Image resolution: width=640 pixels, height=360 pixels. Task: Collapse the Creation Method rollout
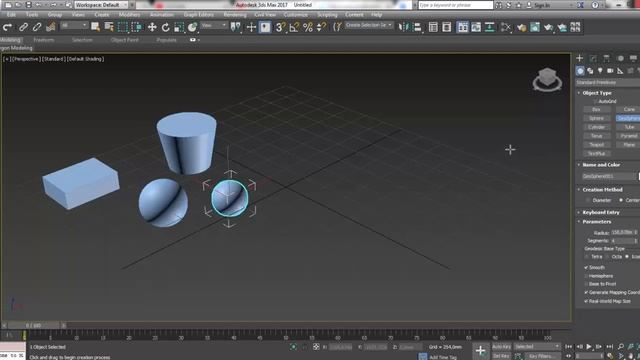coord(602,190)
